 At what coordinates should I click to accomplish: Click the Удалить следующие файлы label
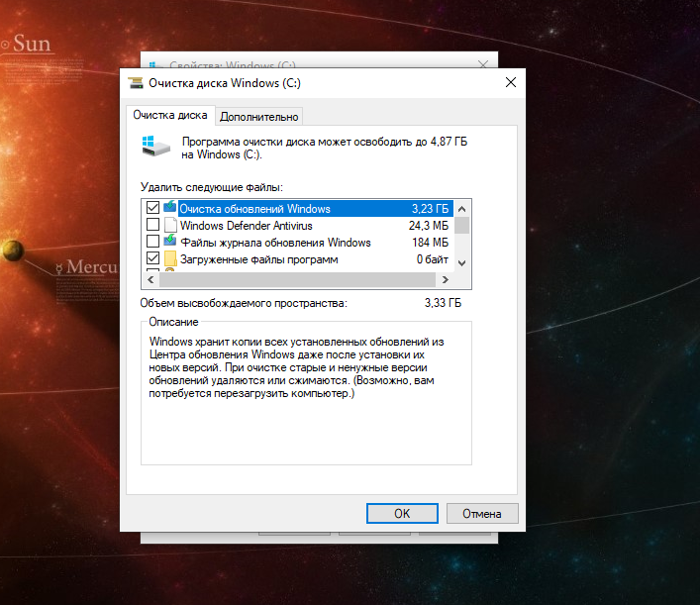point(212,187)
